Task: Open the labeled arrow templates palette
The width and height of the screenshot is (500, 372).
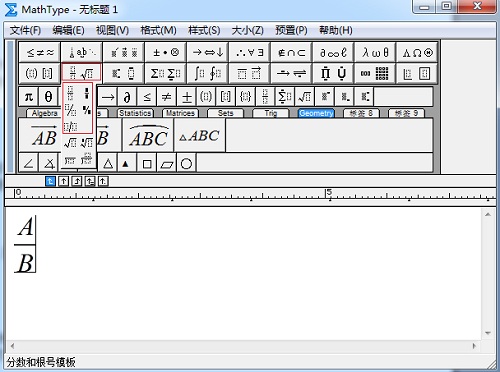Action: point(292,73)
